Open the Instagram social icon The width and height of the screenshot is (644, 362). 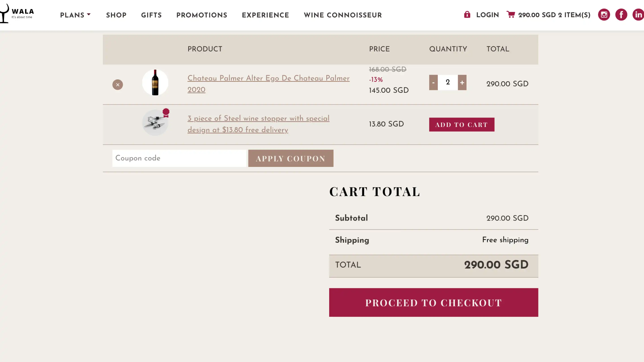coord(604,15)
